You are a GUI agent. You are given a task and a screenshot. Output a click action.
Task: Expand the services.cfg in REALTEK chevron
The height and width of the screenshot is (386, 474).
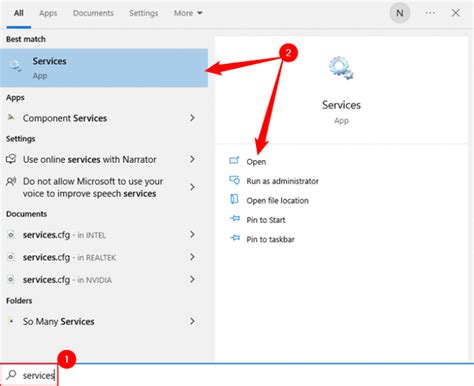(192, 257)
